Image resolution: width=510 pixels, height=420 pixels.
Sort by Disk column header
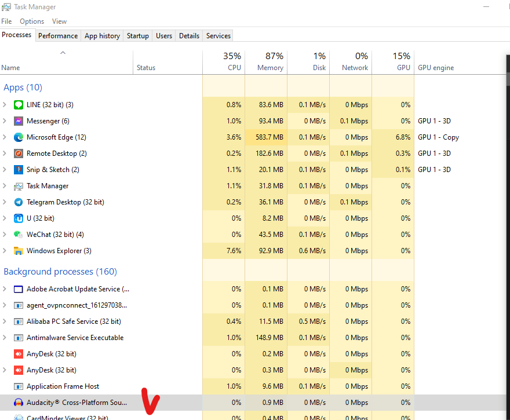click(308, 63)
